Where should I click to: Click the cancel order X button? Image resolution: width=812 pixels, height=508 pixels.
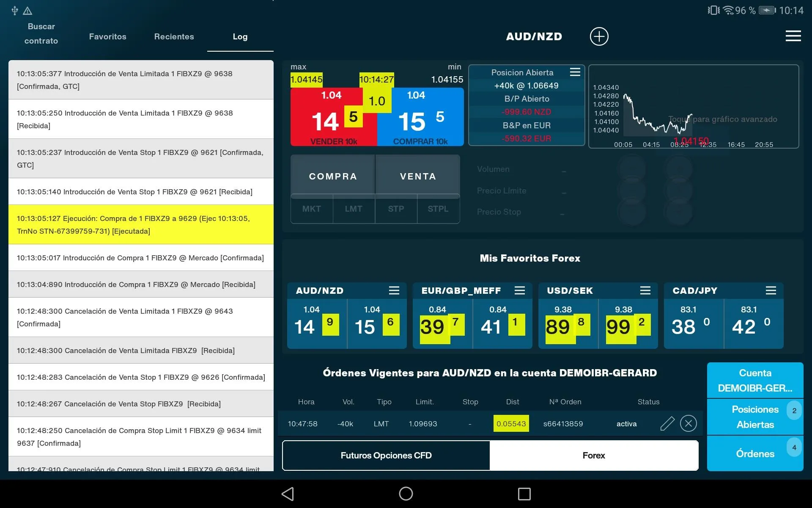(689, 422)
